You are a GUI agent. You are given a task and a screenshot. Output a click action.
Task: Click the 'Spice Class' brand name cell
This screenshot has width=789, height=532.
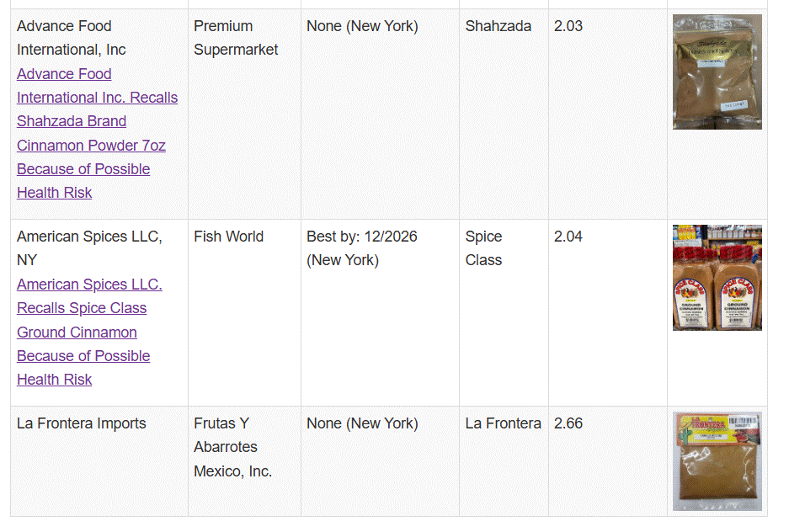[483, 247]
